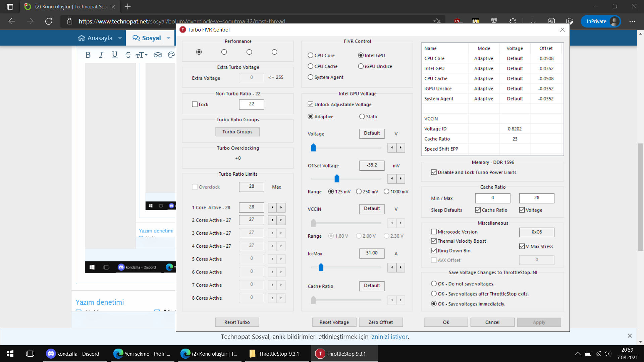Select the CPU Core radio button

click(311, 56)
